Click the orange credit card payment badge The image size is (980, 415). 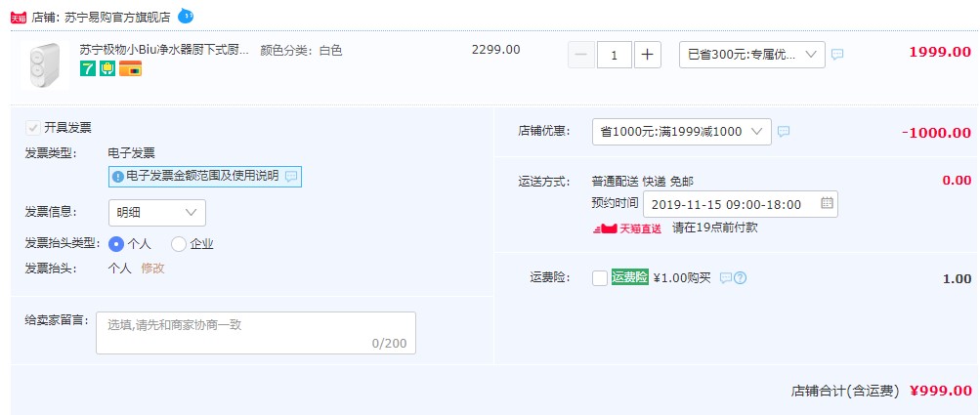point(130,68)
